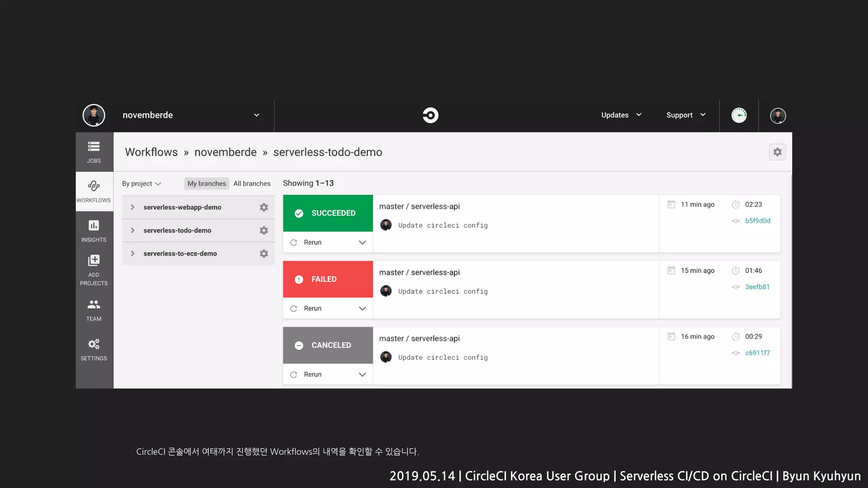The width and height of the screenshot is (868, 488).
Task: Rerun the succeeded workflow
Action: (306, 242)
